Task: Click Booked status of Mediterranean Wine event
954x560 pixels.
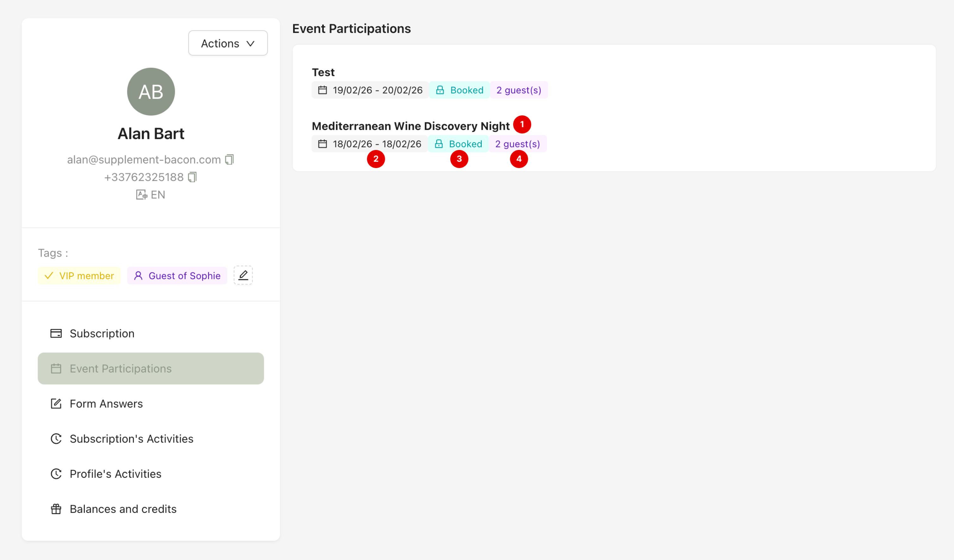Action: coord(458,144)
